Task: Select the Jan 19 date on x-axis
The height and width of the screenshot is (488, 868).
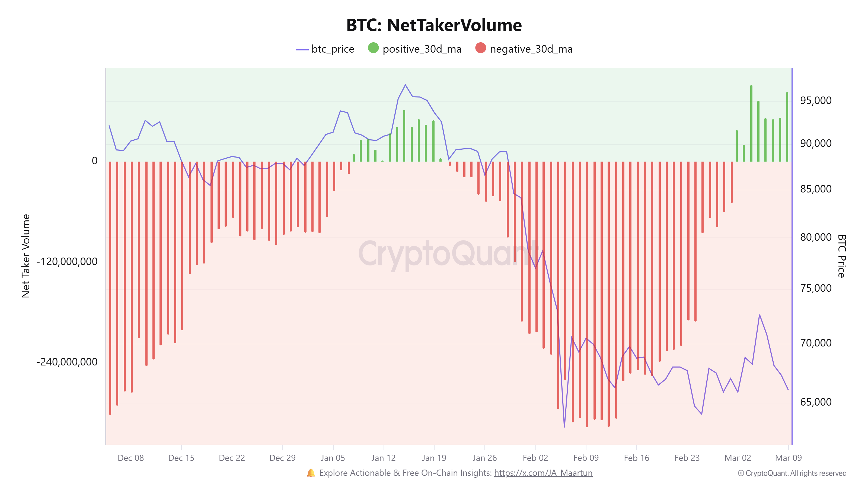Action: (434, 458)
